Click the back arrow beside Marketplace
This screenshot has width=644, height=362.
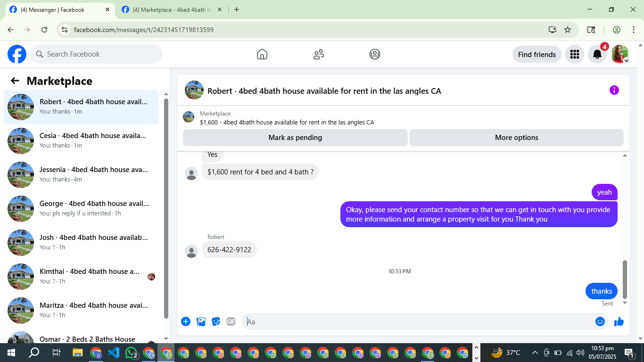click(x=15, y=81)
